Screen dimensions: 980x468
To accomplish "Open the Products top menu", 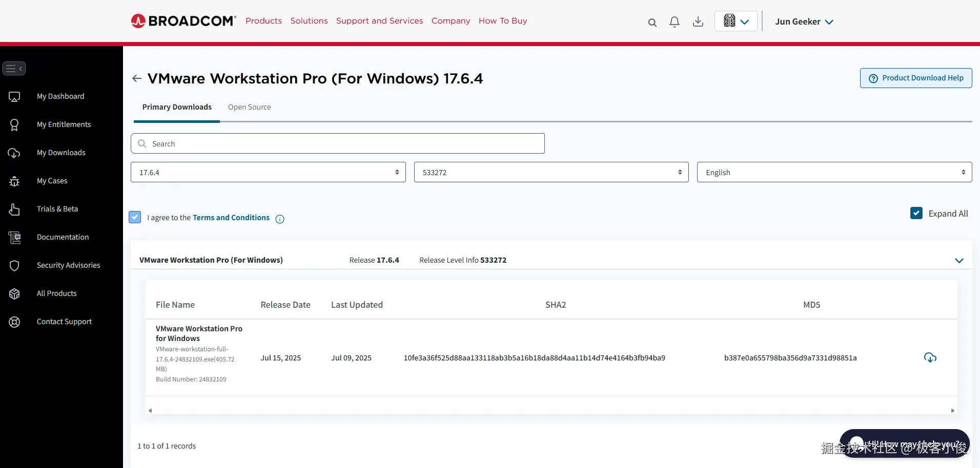I will (x=263, y=21).
